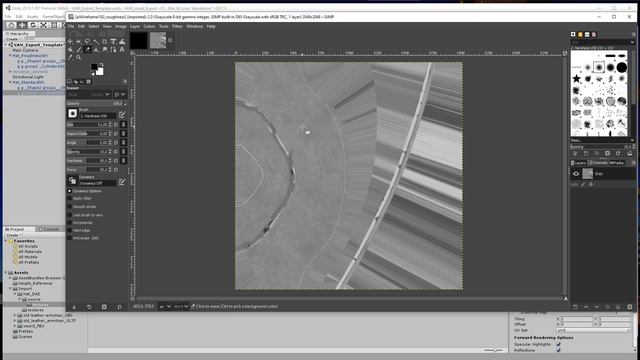
Task: Select the Warp Transform tool
Action: coord(122,41)
